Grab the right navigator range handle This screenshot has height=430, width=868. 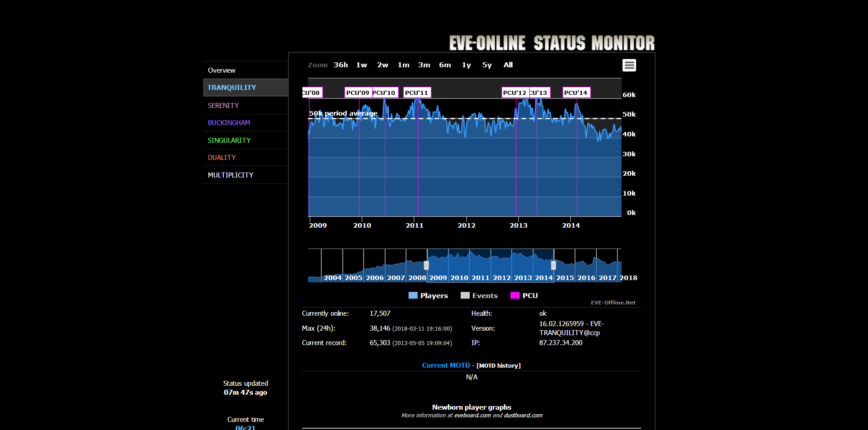[553, 265]
